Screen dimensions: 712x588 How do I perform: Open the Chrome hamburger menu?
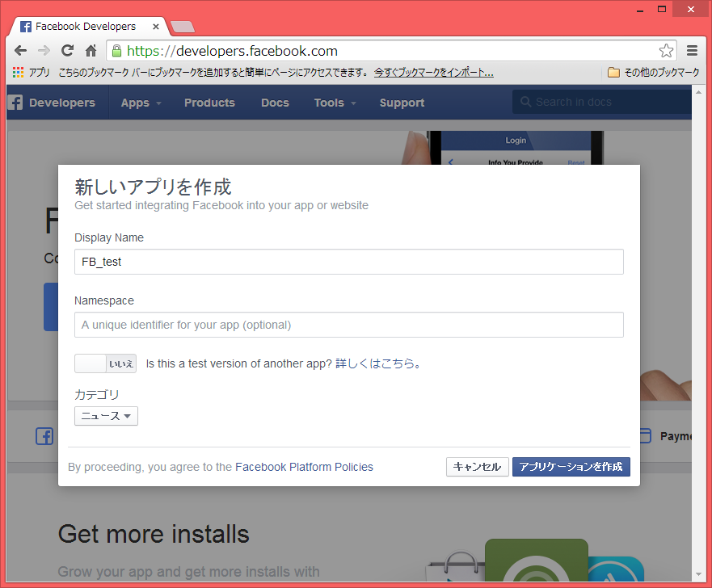click(x=692, y=50)
